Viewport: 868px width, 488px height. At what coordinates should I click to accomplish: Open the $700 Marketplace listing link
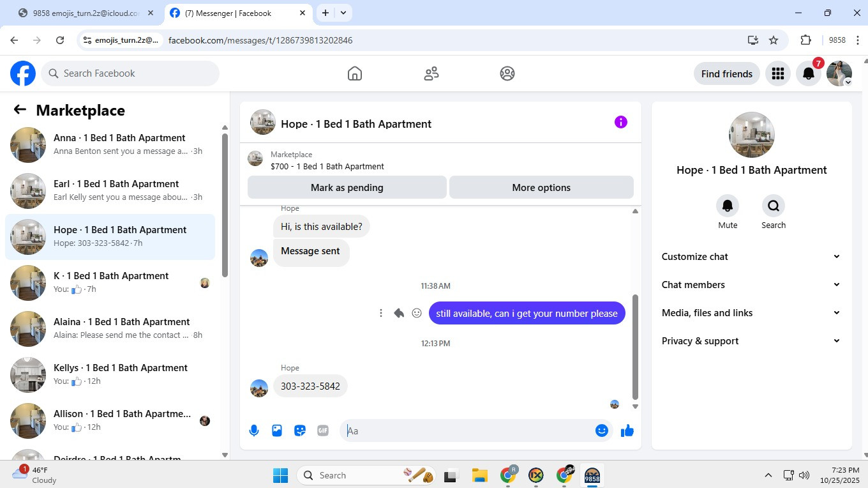(327, 167)
